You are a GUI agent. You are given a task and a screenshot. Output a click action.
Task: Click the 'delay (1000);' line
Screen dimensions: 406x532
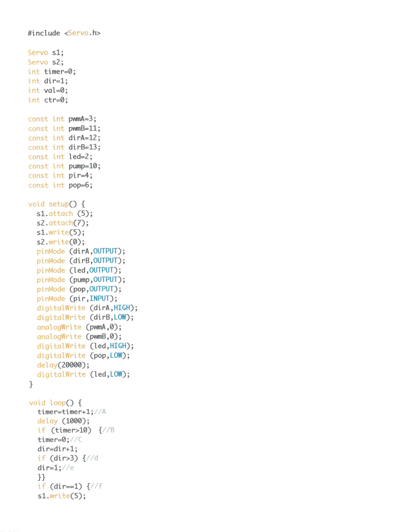64,422
